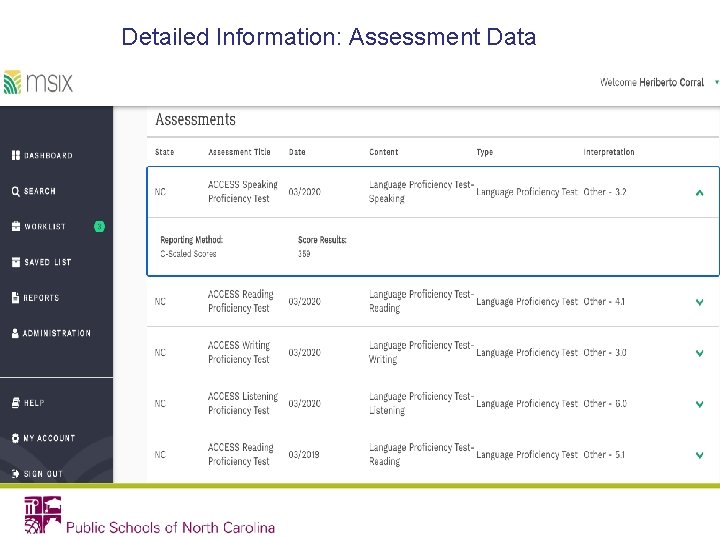Click Language Proficiency Test-Listening content cell
720x540 pixels.
(421, 403)
